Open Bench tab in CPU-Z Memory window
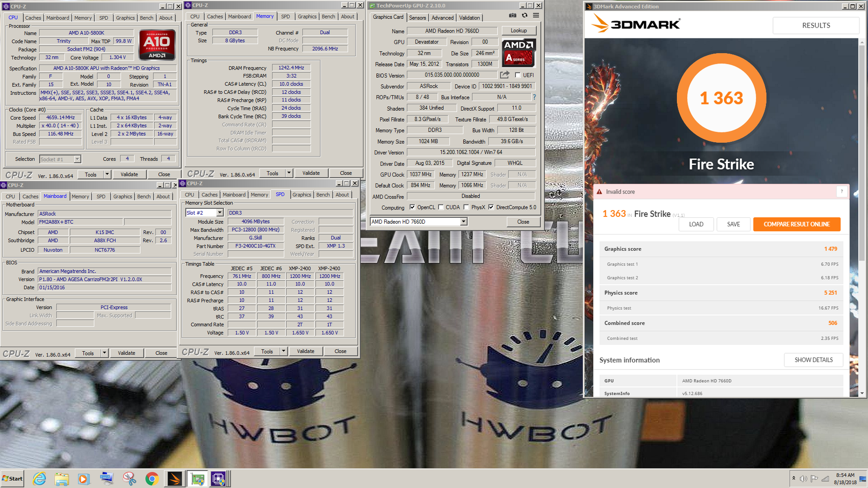 pos(328,16)
